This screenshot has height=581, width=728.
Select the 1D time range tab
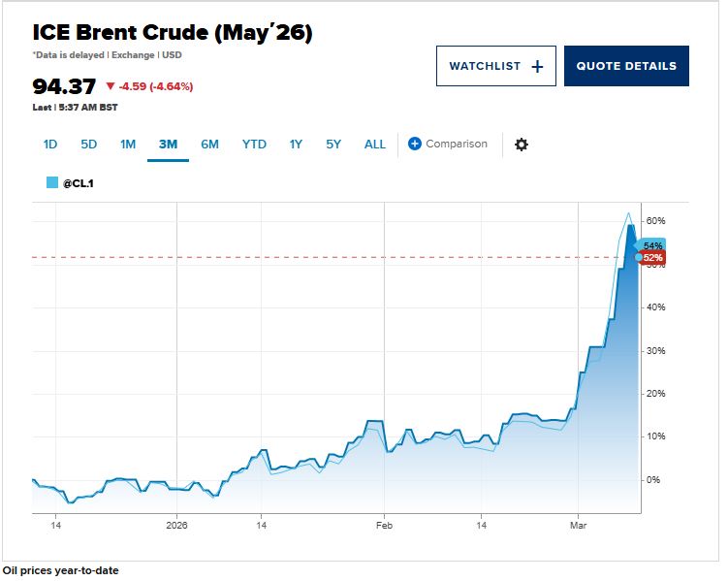(50, 145)
